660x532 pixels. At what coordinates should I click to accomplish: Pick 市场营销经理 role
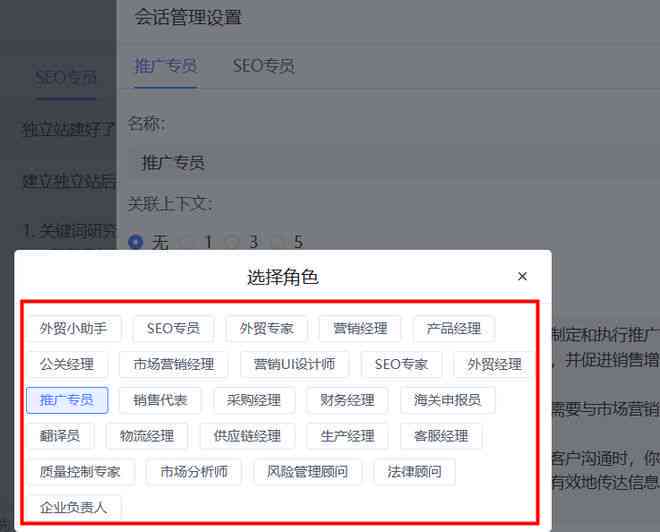coord(174,364)
